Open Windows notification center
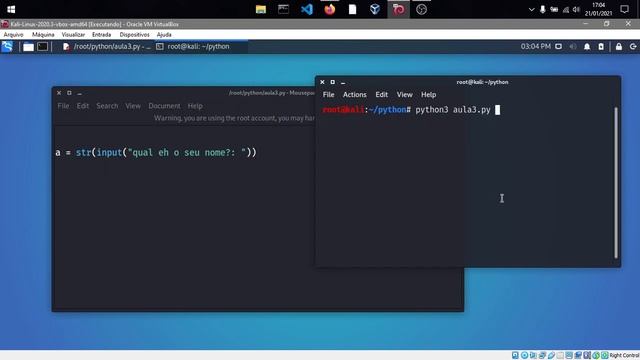This screenshot has width=640, height=360. 624,9
